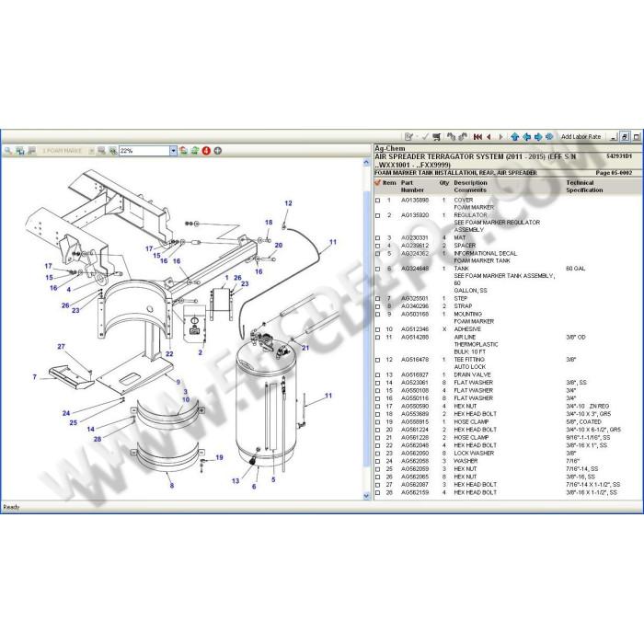Open the FOAM MARKE diagram selector dropdown
Image resolution: width=644 pixels, height=644 pixels.
pos(91,151)
